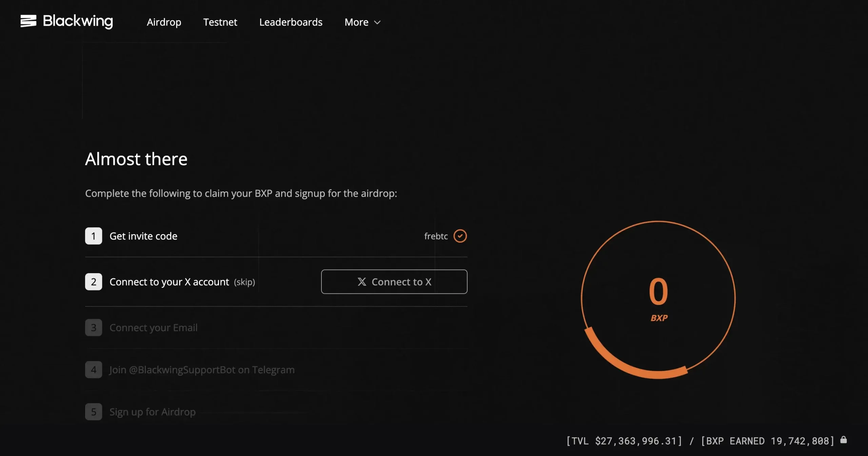The image size is (868, 456).
Task: Click the Leaderboards navigation menu item
Action: [291, 21]
